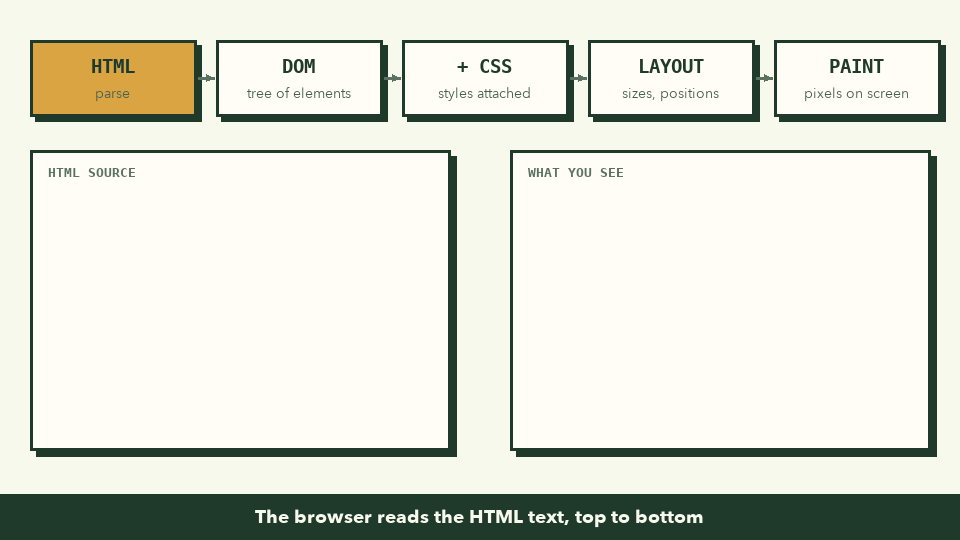Select the PAINT pixels on screen stage
This screenshot has height=540, width=960.
[x=857, y=78]
